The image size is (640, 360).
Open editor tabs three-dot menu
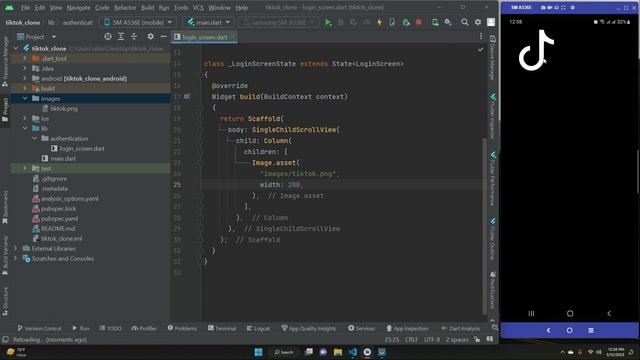click(481, 37)
